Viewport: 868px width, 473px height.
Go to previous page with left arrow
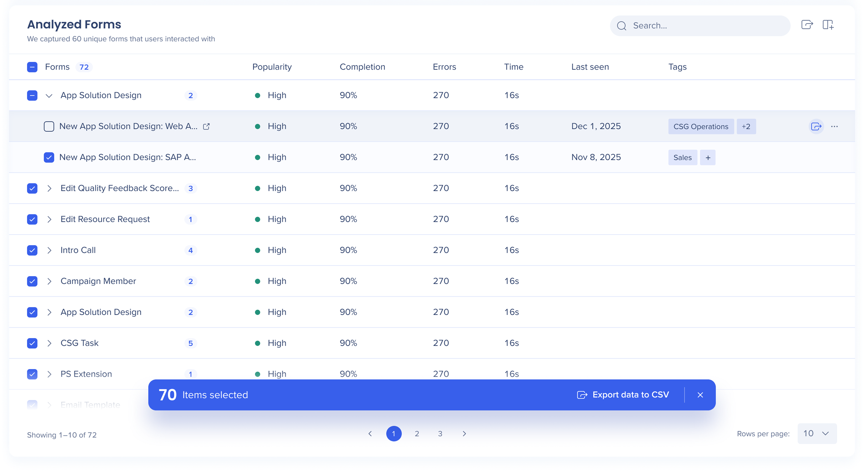[x=370, y=433]
